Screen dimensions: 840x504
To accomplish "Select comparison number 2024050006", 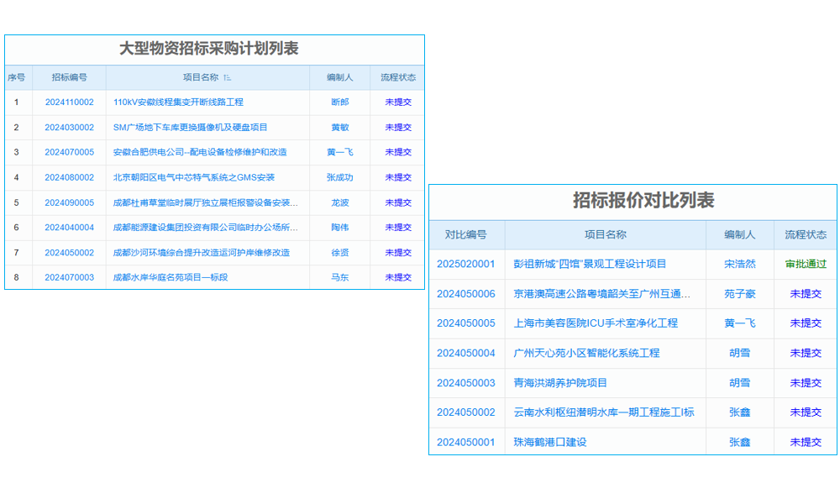I will (466, 293).
